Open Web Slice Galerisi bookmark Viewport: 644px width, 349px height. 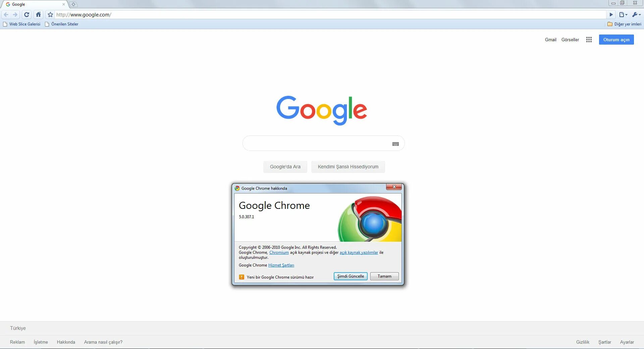[x=21, y=24]
